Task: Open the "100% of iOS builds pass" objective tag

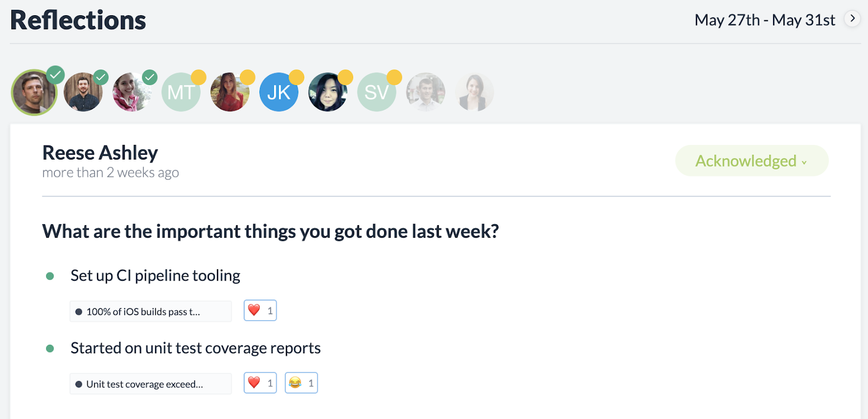Action: (150, 312)
